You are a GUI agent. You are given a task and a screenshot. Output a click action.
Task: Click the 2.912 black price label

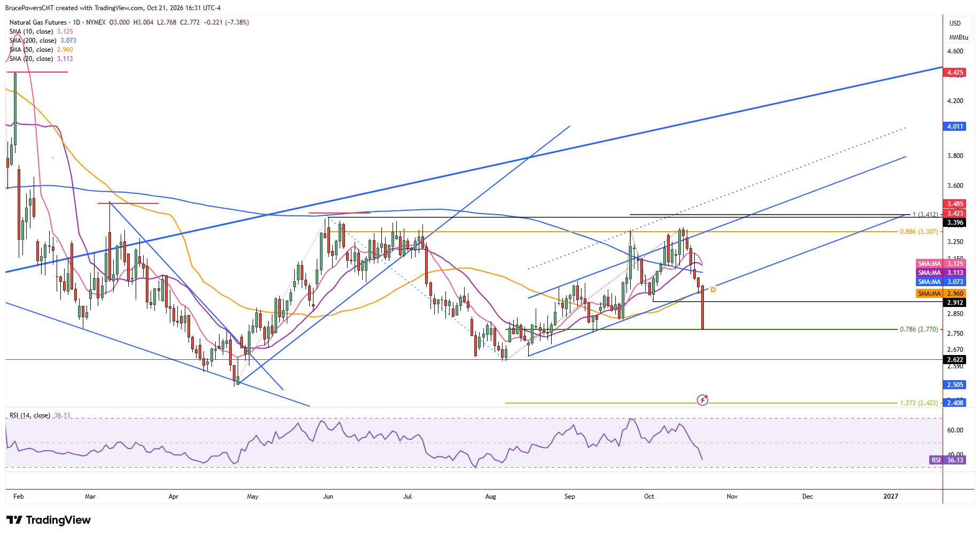coord(955,303)
